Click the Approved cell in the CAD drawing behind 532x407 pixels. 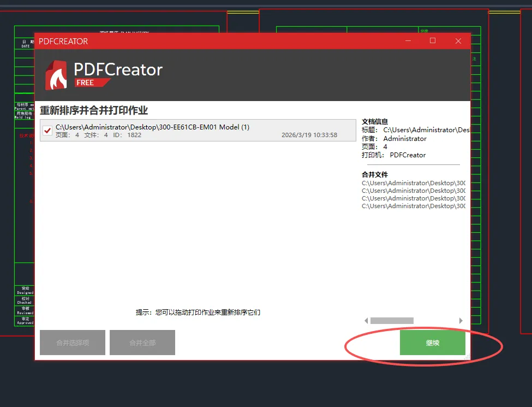25,321
